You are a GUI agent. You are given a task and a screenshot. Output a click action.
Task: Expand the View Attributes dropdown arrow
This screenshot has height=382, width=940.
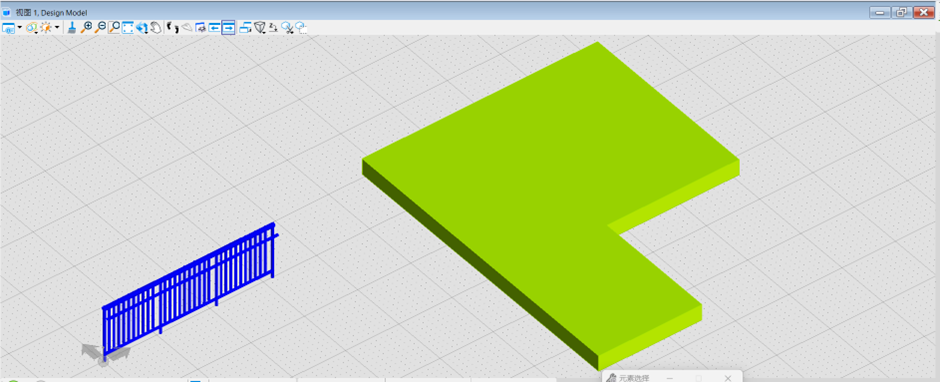20,27
